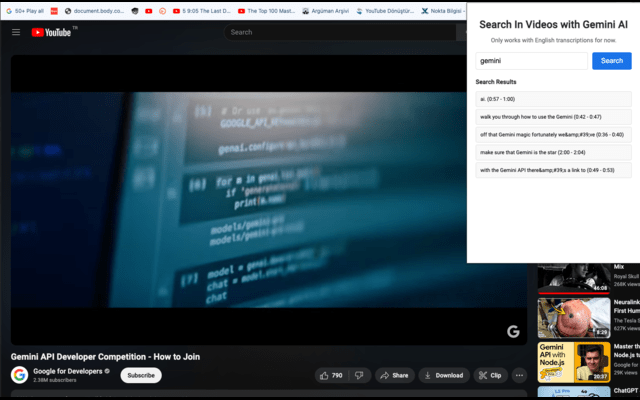The image size is (640, 400).
Task: Click the standalone YouTube bookmark icon
Action: (149, 11)
